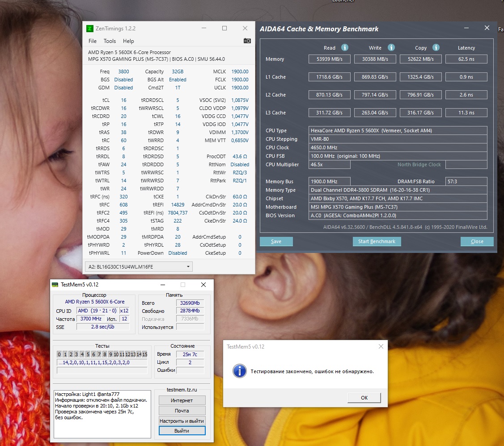Click the Интернет button in TestMem5
The width and height of the screenshot is (504, 446).
point(182,400)
